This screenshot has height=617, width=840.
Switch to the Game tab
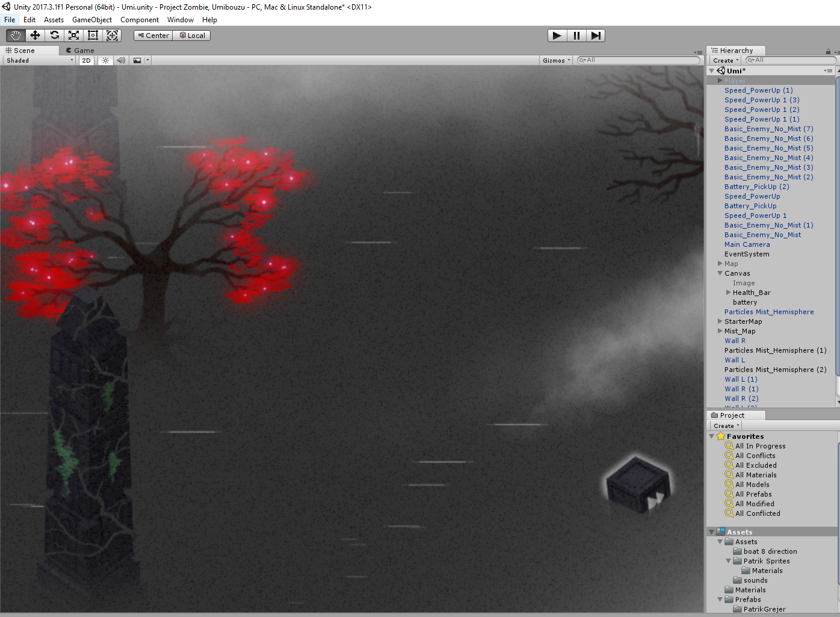tap(80, 51)
